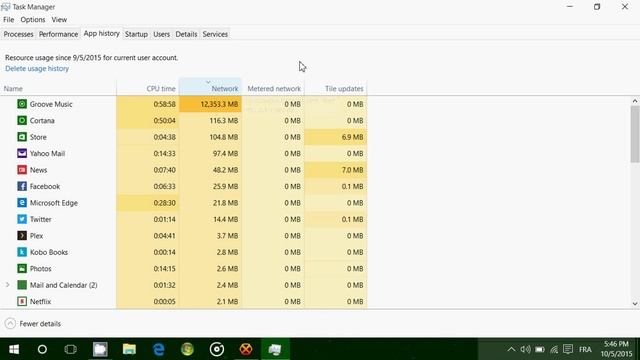Collapse Task Manager with Fewer details
640x360 pixels.
(33, 324)
